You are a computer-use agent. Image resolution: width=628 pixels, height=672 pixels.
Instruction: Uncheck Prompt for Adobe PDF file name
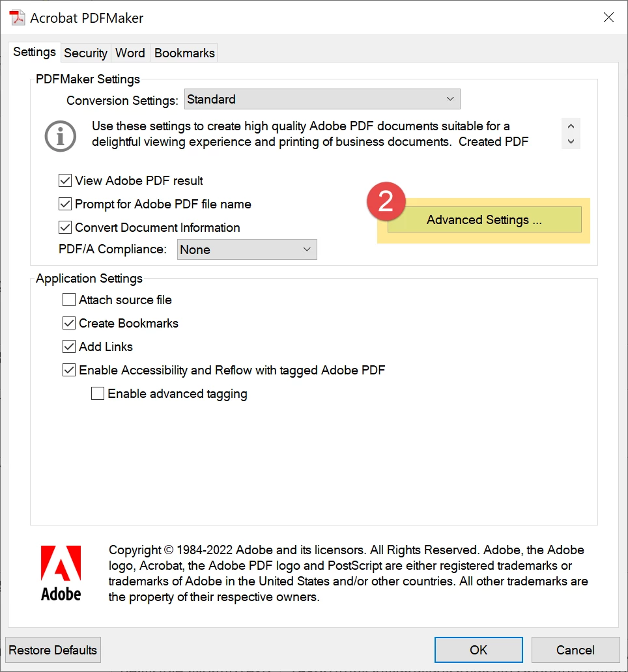point(65,204)
